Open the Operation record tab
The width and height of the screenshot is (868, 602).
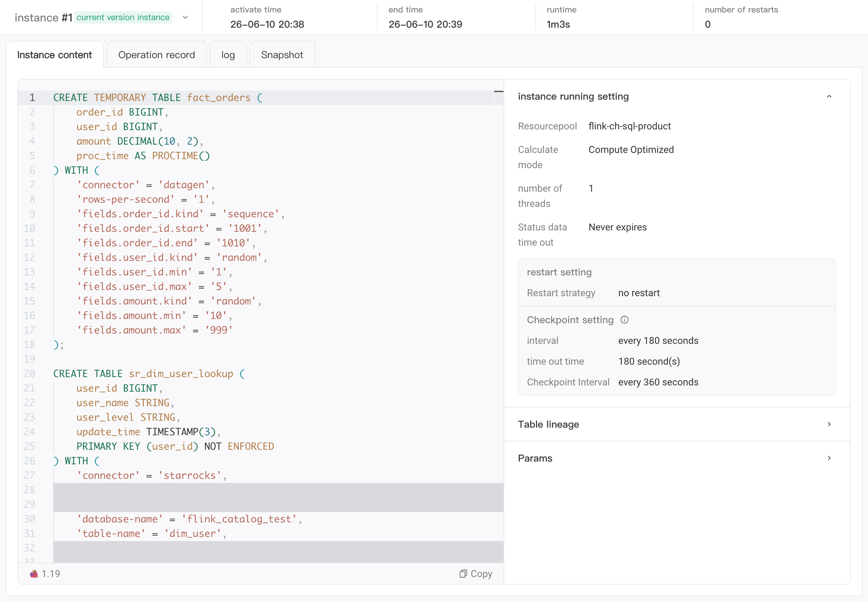pos(156,55)
